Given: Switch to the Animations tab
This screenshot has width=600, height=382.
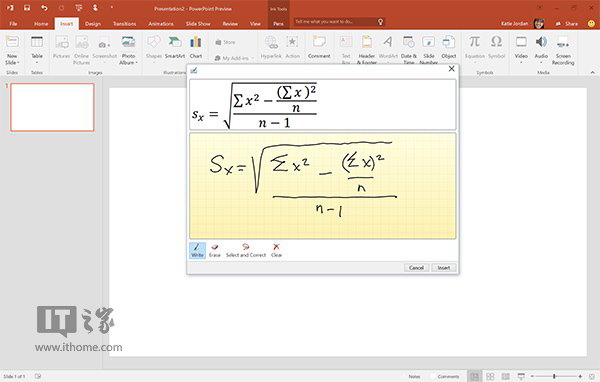Looking at the screenshot, I should [161, 24].
